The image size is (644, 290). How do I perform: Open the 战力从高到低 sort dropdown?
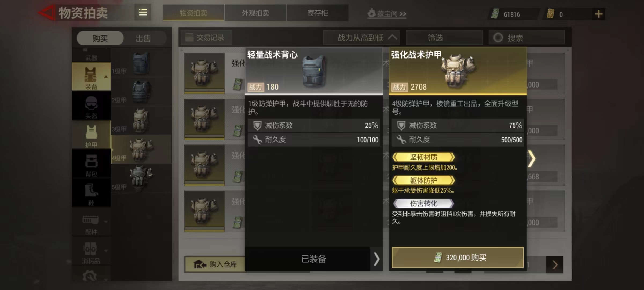pos(361,38)
